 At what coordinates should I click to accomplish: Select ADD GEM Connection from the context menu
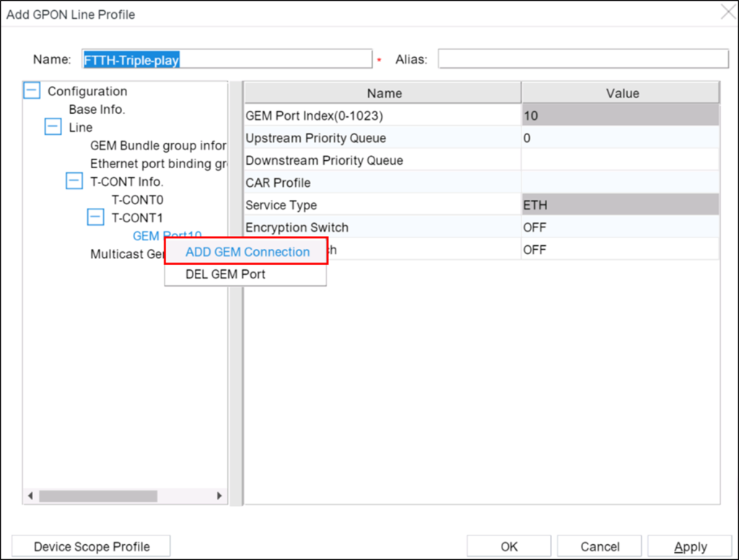(x=247, y=252)
